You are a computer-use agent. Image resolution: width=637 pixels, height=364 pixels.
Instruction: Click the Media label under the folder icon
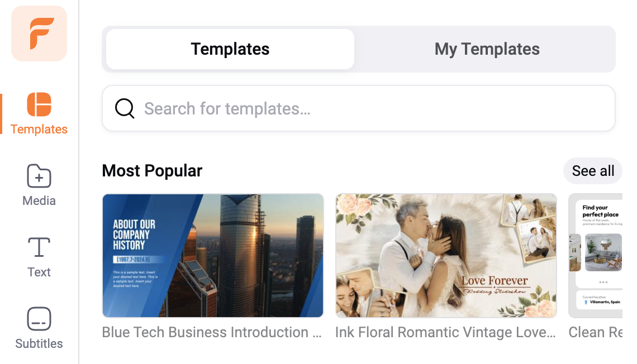coord(39,201)
